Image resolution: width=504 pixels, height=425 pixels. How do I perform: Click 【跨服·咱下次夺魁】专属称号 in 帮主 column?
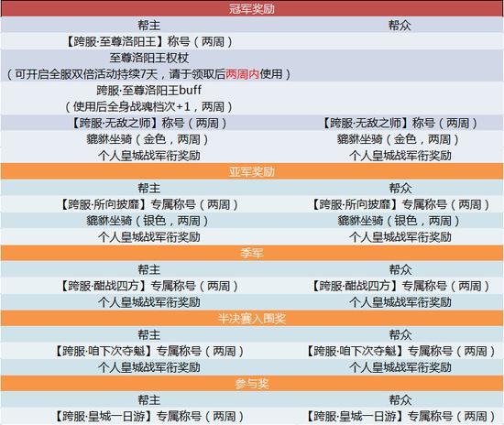(148, 351)
